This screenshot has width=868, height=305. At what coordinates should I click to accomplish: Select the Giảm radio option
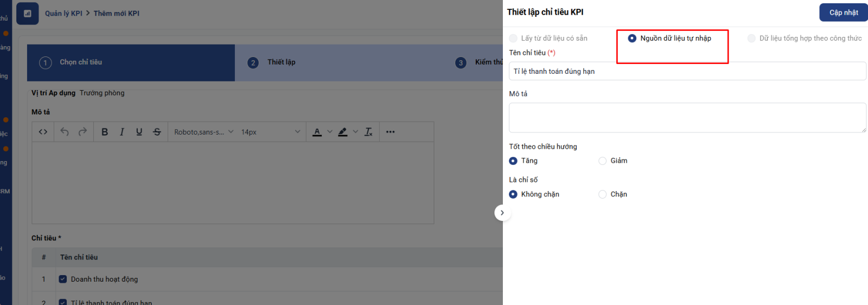[x=602, y=161]
